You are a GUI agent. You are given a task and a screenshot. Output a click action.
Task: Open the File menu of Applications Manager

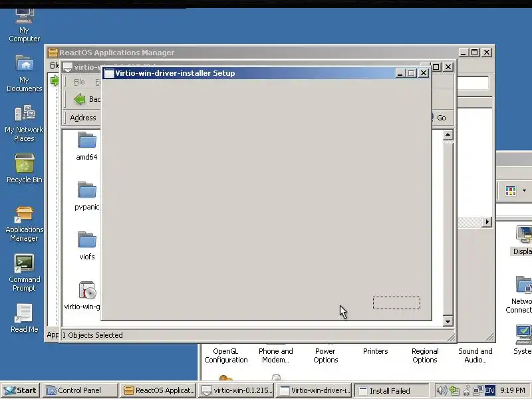[x=54, y=65]
